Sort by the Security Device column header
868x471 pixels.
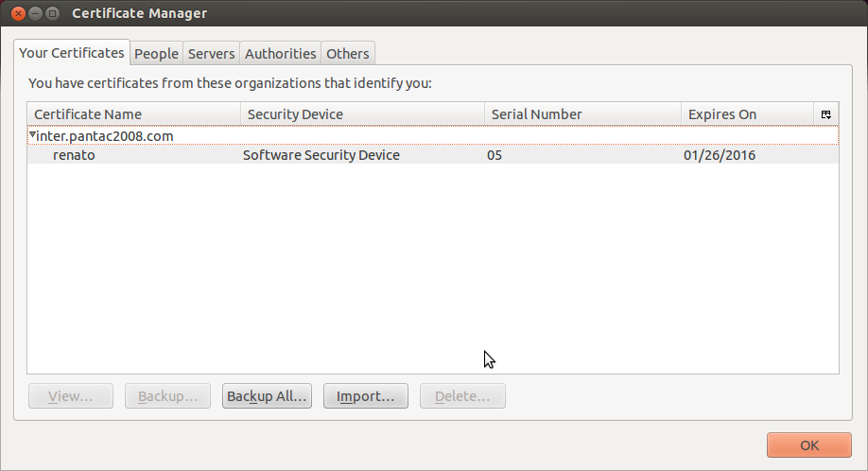[362, 114]
